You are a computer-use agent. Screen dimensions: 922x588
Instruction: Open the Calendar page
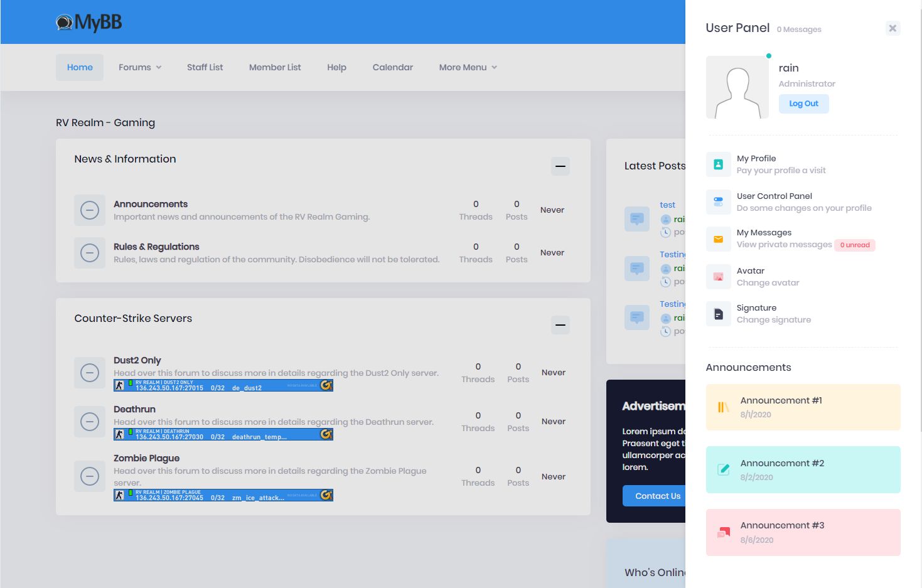click(x=393, y=67)
